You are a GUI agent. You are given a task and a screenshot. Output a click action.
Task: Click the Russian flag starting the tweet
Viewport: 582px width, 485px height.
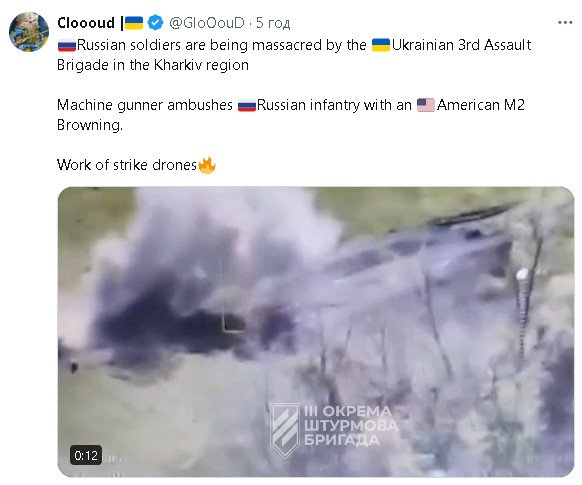point(67,45)
